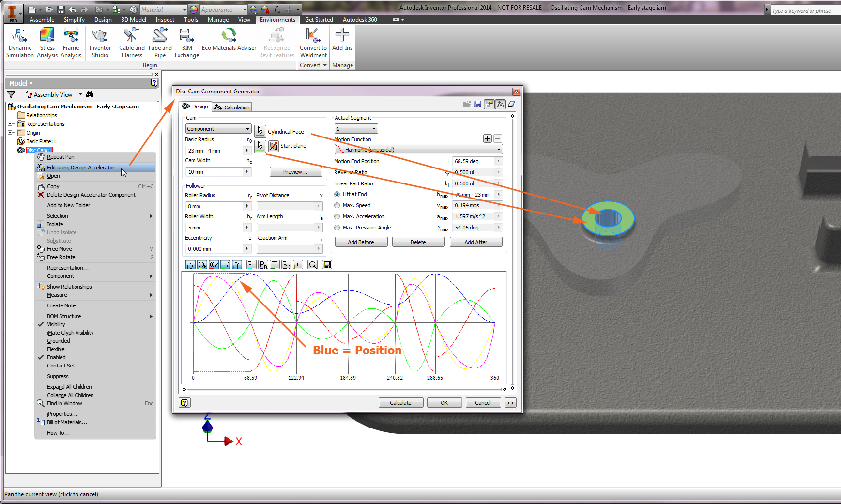Expand the Basic Plate:1 node
The image size is (841, 504).
point(10,141)
